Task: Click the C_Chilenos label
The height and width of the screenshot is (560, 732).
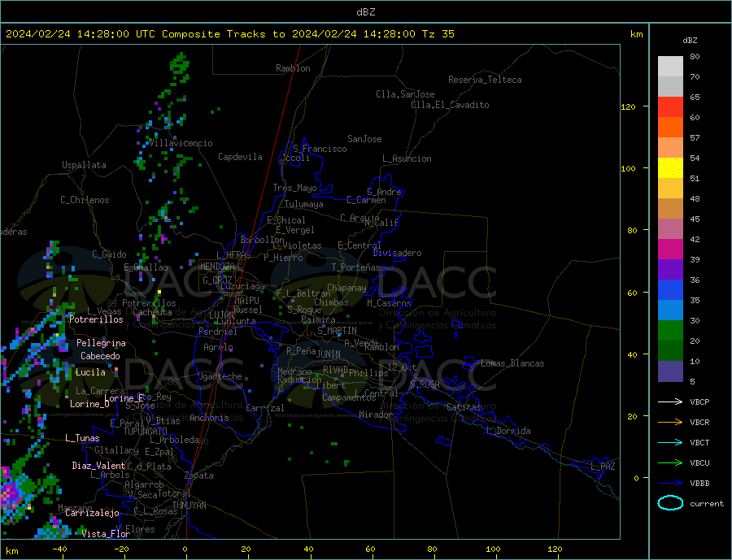Action: (x=85, y=200)
